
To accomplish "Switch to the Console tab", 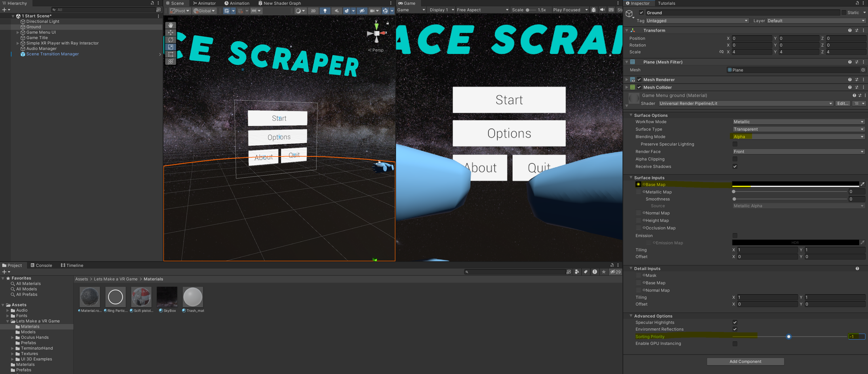I will click(41, 266).
